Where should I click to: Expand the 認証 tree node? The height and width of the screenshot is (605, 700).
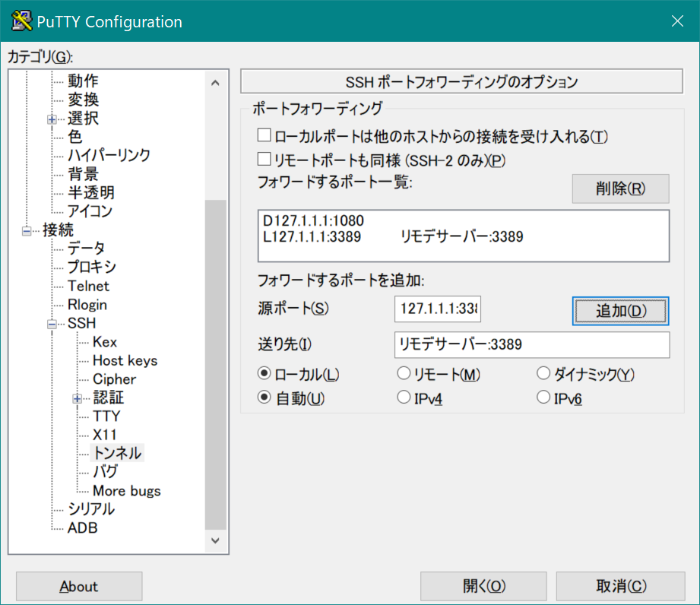coord(78,399)
